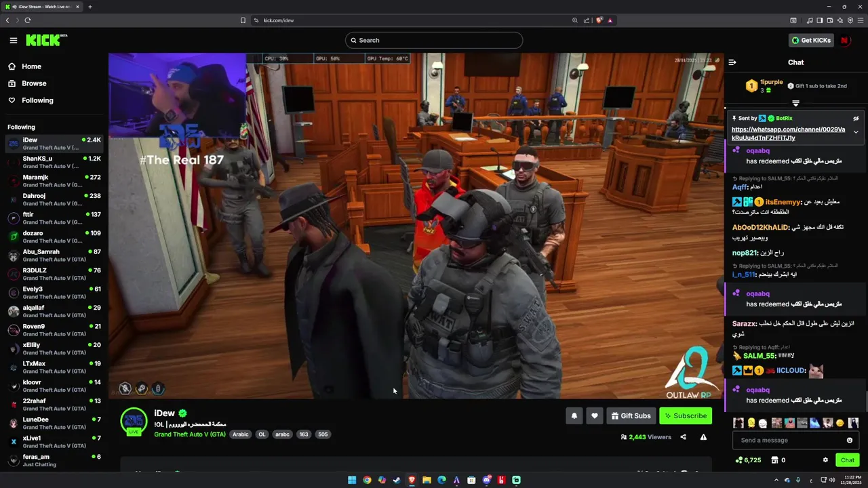Click the Arabic language tag
The width and height of the screenshot is (868, 488).
241,434
